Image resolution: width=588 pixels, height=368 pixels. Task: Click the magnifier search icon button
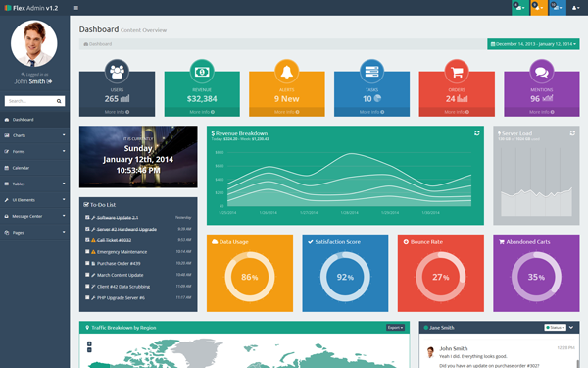tap(59, 101)
